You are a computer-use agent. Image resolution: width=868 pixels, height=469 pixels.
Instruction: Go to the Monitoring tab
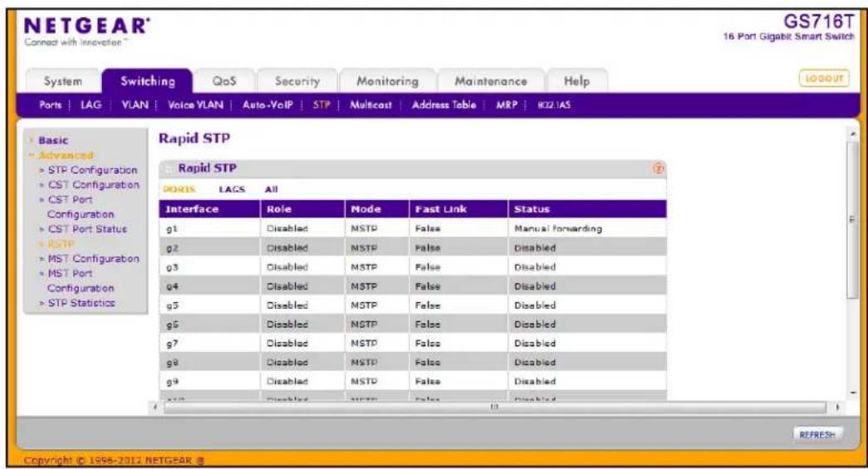click(x=388, y=81)
